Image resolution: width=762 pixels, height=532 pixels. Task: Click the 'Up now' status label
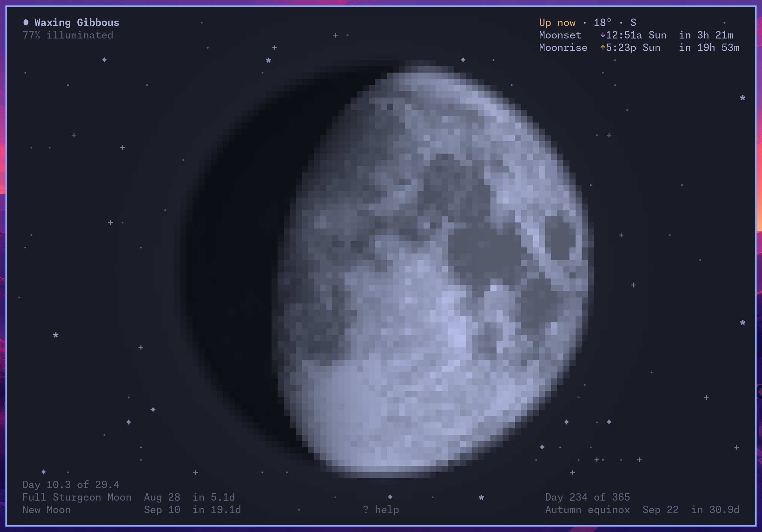pyautogui.click(x=557, y=23)
